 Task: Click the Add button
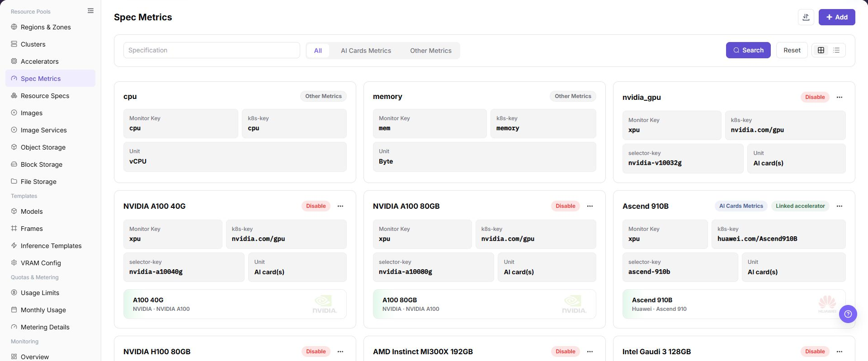[x=837, y=17]
